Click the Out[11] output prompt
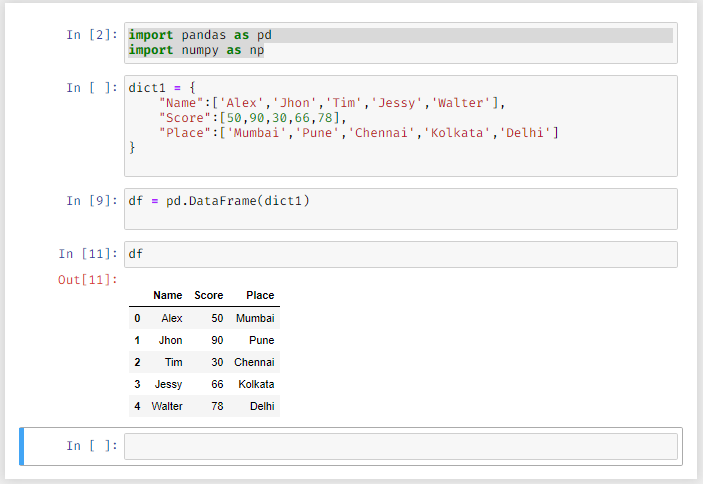Viewport: 703px width, 484px height. (x=87, y=280)
